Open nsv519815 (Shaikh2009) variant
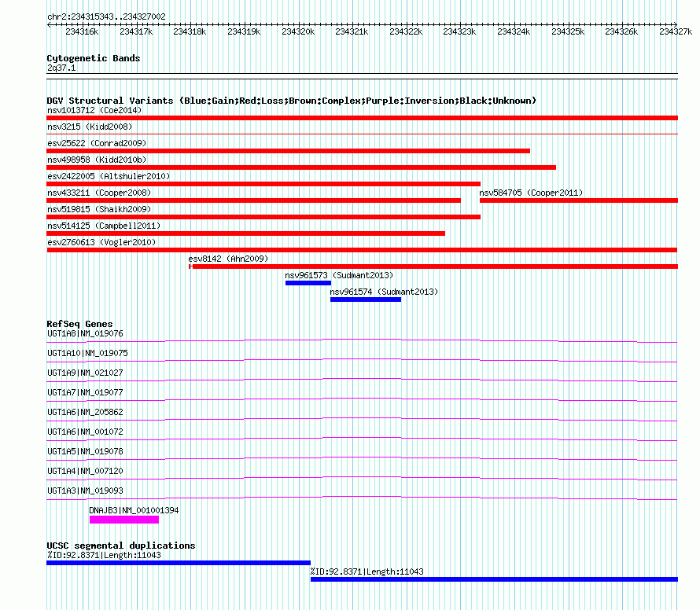The height and width of the screenshot is (610, 700). click(99, 209)
